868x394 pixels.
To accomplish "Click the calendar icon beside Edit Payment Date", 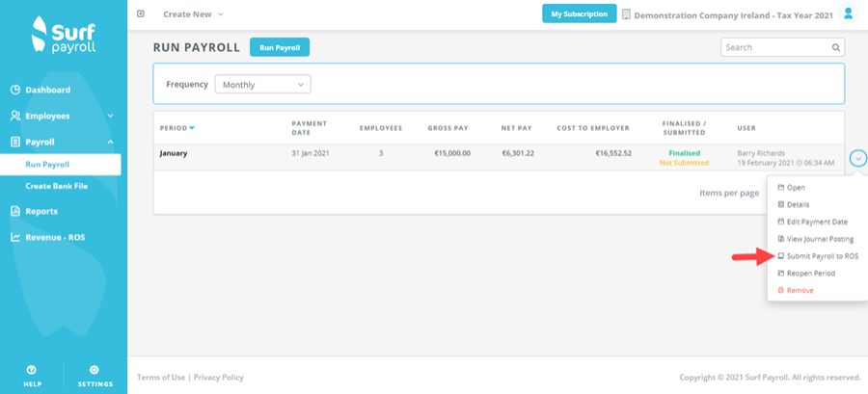I will click(x=781, y=222).
